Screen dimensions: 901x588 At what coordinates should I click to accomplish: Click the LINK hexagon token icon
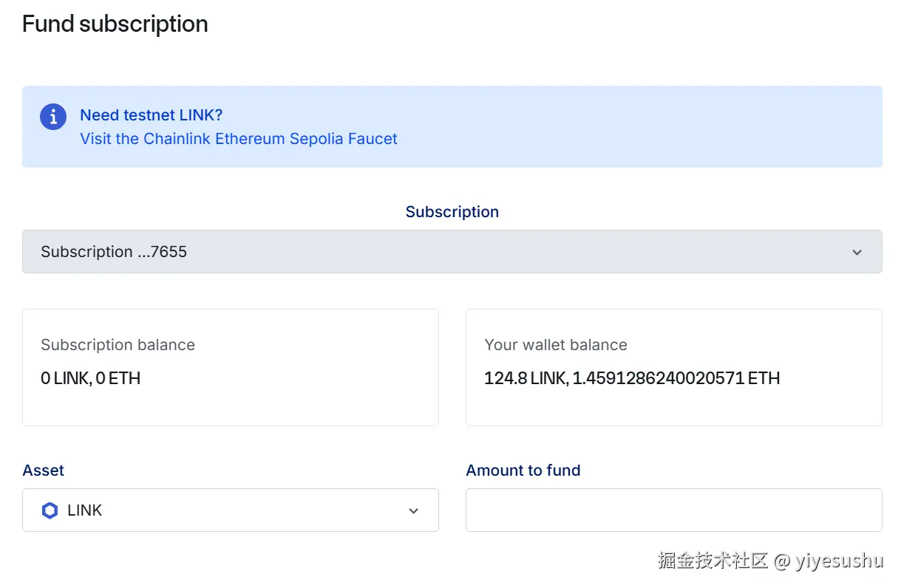tap(50, 510)
